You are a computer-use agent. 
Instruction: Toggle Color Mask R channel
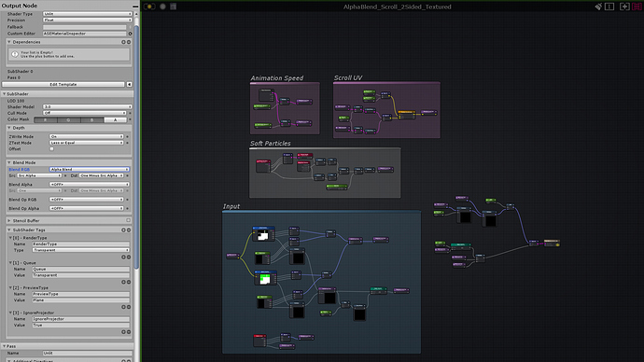(45, 119)
